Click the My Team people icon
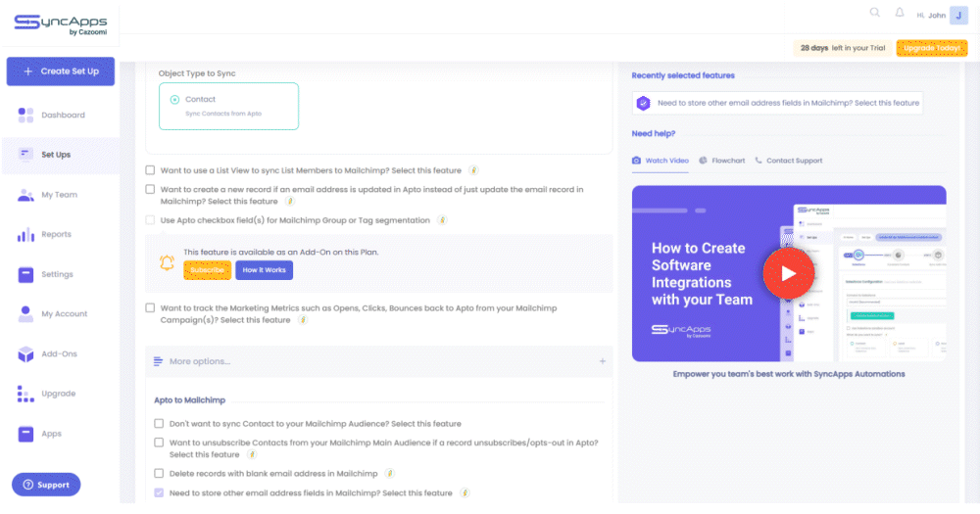Image resolution: width=980 pixels, height=514 pixels. click(x=25, y=195)
